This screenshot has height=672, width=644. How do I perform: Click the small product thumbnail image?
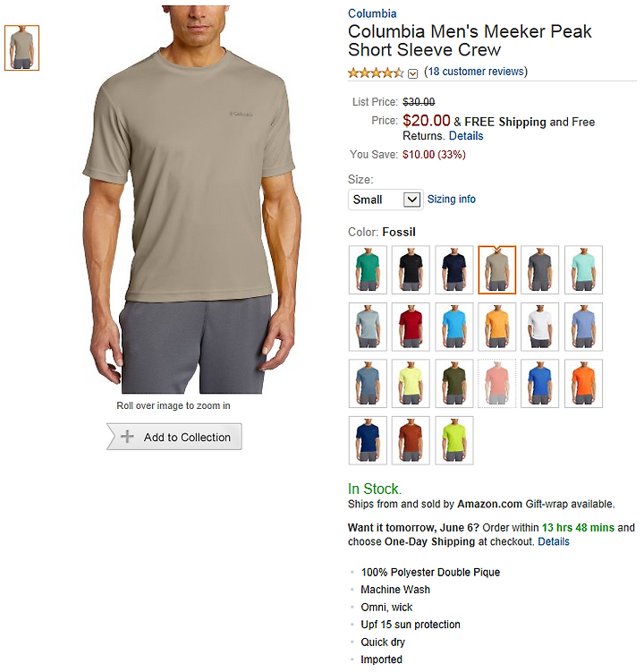coord(21,48)
